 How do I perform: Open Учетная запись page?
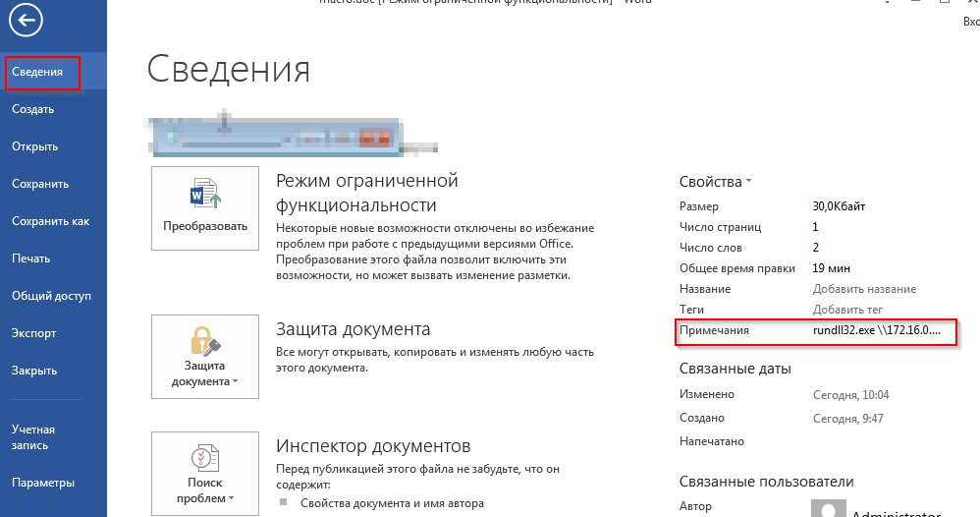point(33,437)
